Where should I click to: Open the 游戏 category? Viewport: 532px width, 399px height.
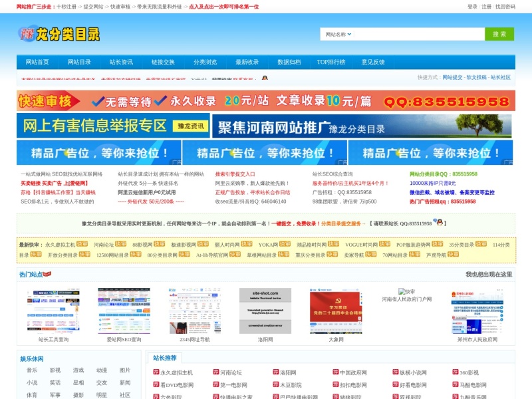coord(78,370)
